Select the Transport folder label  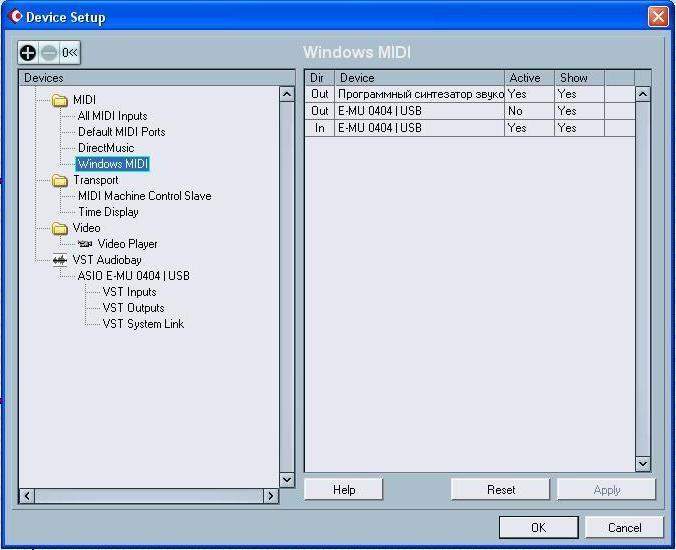[96, 180]
